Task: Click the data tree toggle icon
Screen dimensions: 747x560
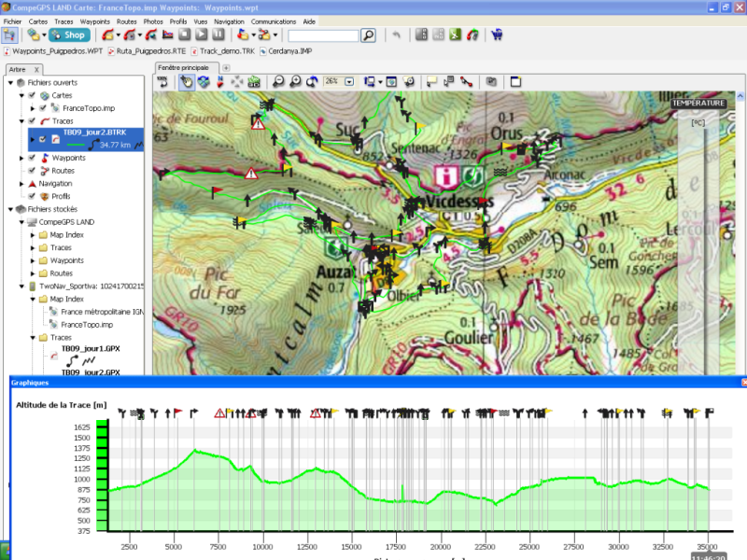Action: [x=9, y=35]
